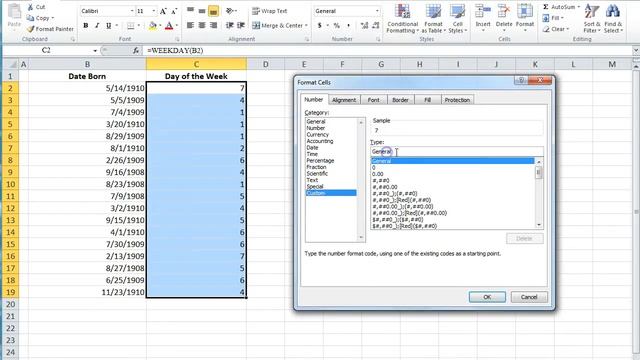Open Sort & Filter menu
640x360 pixels.
[592, 19]
